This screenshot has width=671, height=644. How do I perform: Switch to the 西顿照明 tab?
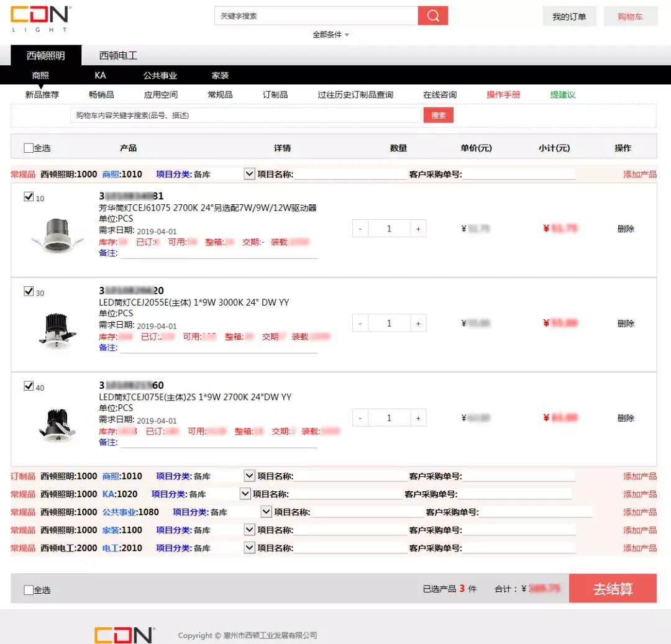point(46,56)
